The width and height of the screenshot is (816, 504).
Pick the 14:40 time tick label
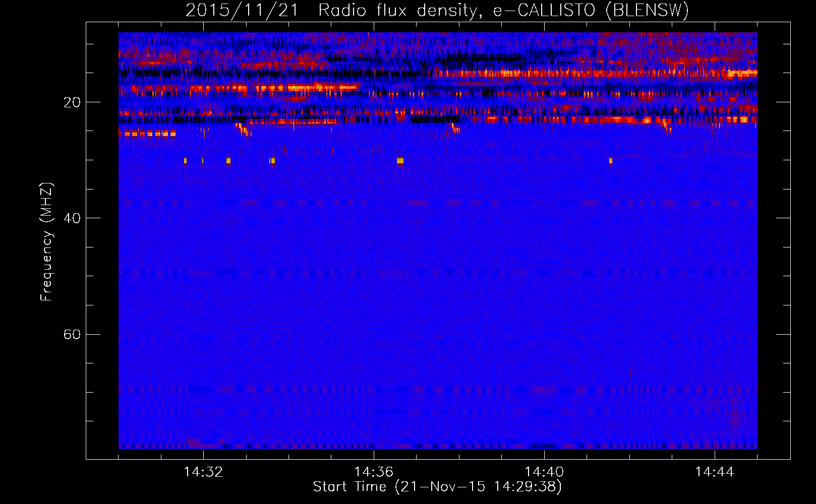click(544, 472)
